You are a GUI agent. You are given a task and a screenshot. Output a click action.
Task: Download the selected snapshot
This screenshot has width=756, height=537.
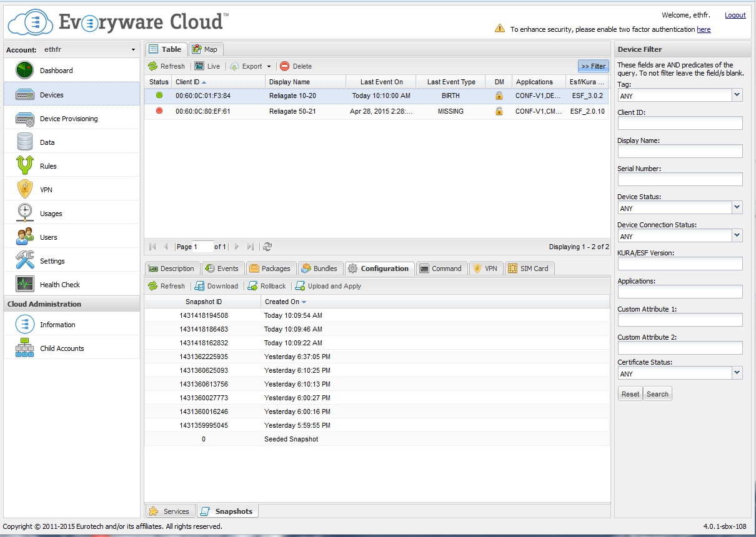click(x=216, y=286)
